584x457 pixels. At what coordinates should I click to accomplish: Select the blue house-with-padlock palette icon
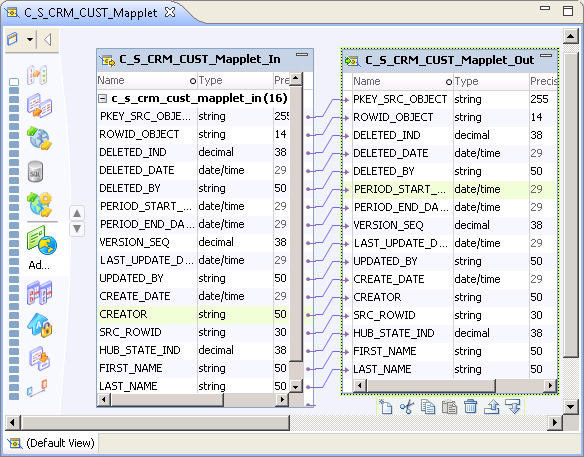pos(40,325)
